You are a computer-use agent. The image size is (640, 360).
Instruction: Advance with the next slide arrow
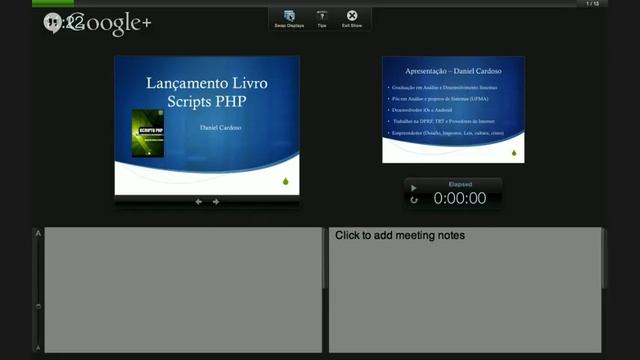pos(216,202)
